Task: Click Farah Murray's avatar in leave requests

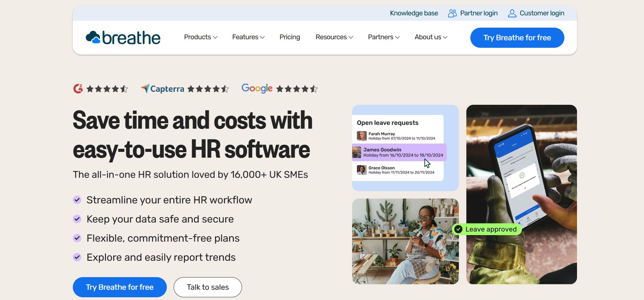Action: [362, 136]
